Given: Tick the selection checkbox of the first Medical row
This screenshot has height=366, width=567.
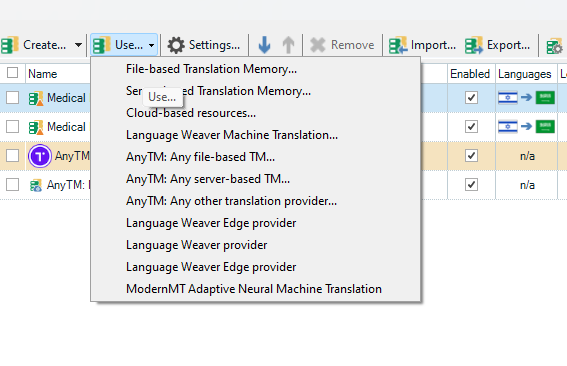Looking at the screenshot, I should click(12, 97).
